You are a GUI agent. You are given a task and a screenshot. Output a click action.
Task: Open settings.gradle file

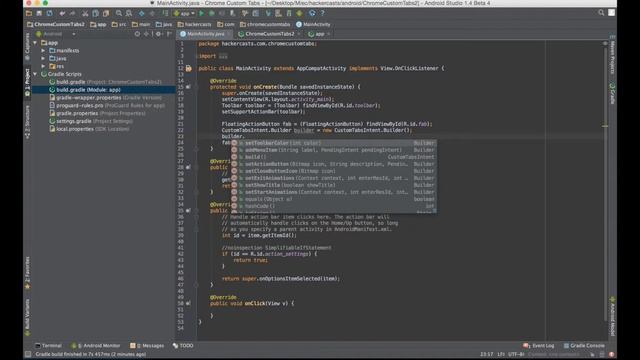tap(91, 121)
